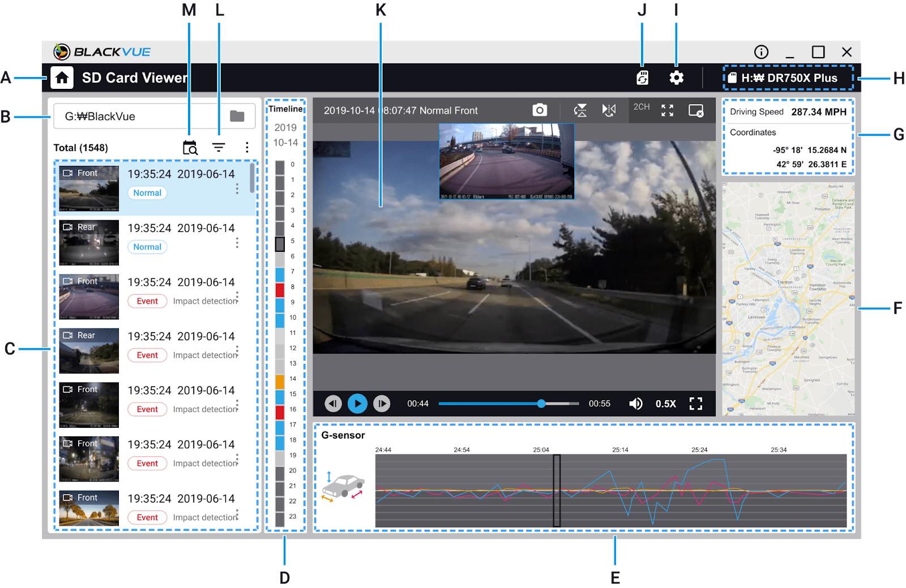Viewport: 906px width, 588px height.
Task: Click the file list scrollbar
Action: coord(252,178)
